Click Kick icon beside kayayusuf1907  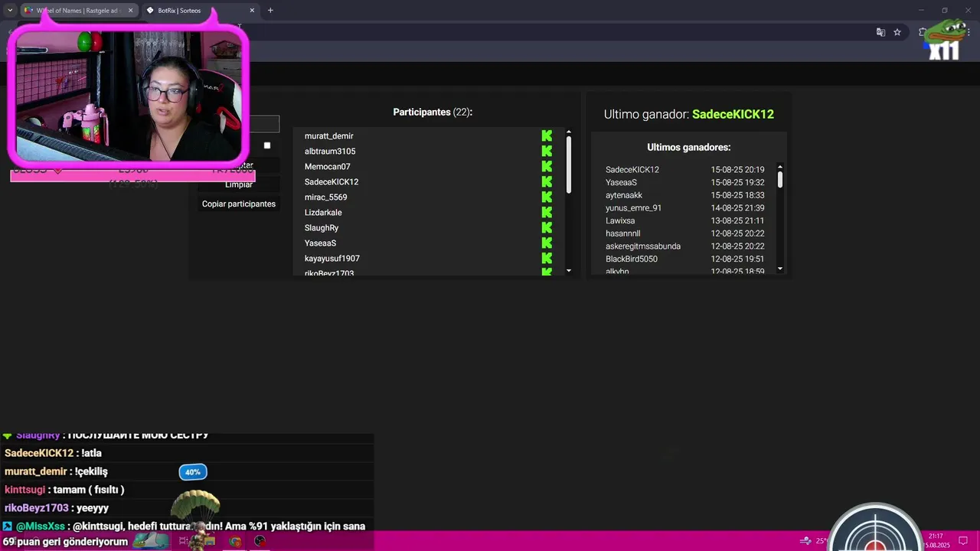547,258
